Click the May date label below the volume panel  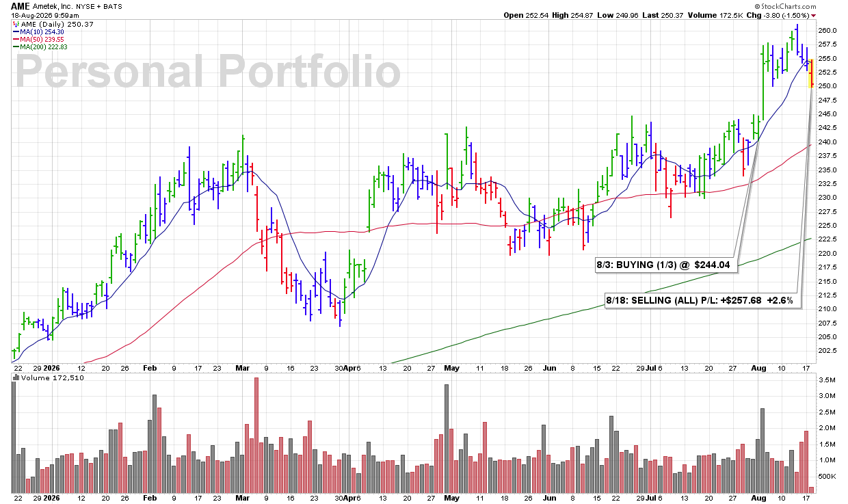click(x=452, y=499)
